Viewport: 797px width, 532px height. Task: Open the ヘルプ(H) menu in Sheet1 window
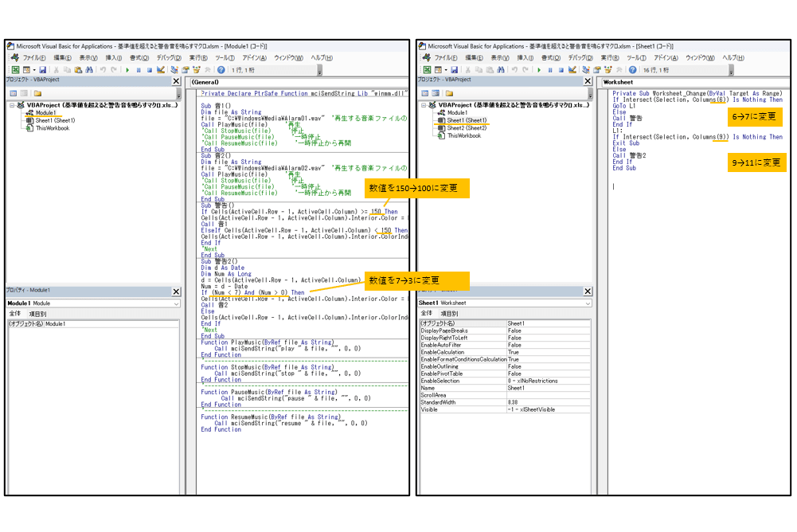click(733, 58)
